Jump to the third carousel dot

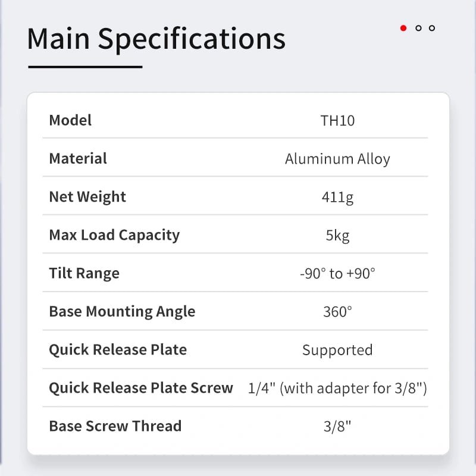[x=432, y=28]
